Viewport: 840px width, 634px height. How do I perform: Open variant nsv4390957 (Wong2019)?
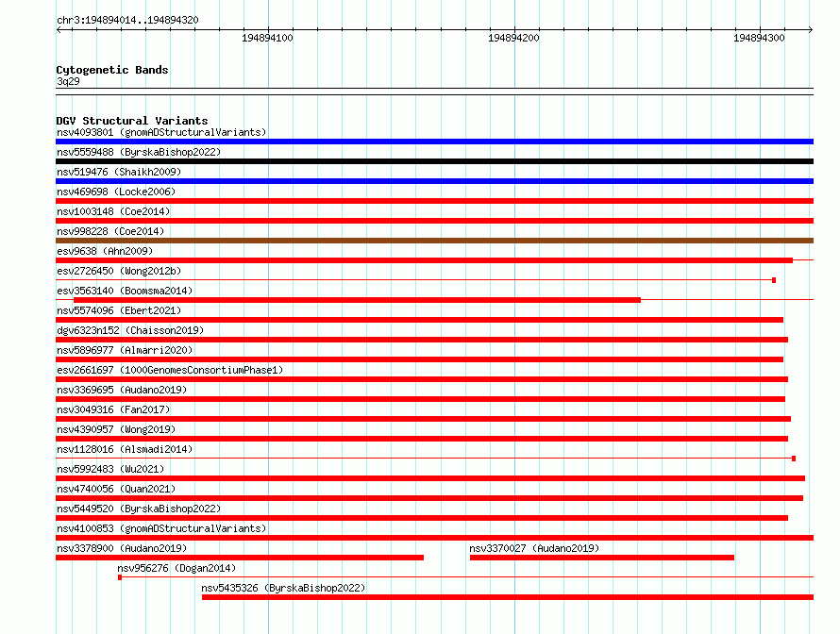click(116, 429)
